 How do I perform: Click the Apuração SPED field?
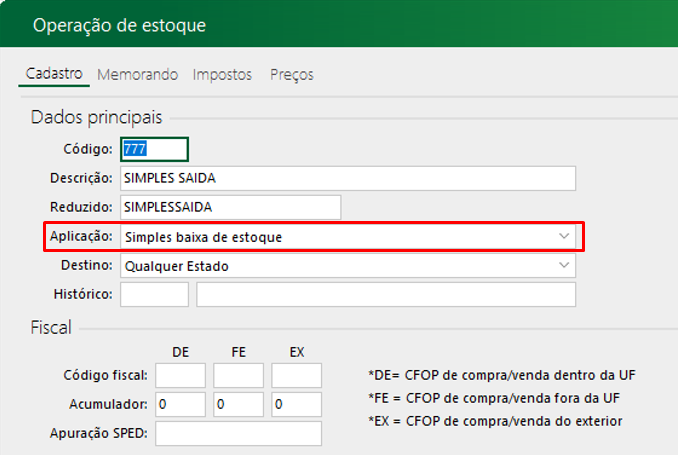coord(238,433)
